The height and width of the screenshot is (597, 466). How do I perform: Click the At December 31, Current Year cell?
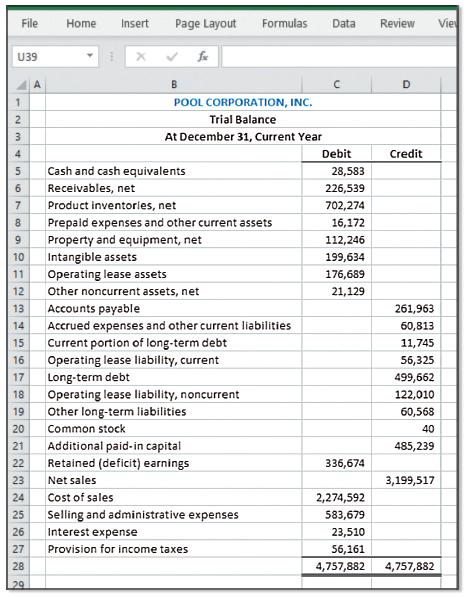click(243, 137)
